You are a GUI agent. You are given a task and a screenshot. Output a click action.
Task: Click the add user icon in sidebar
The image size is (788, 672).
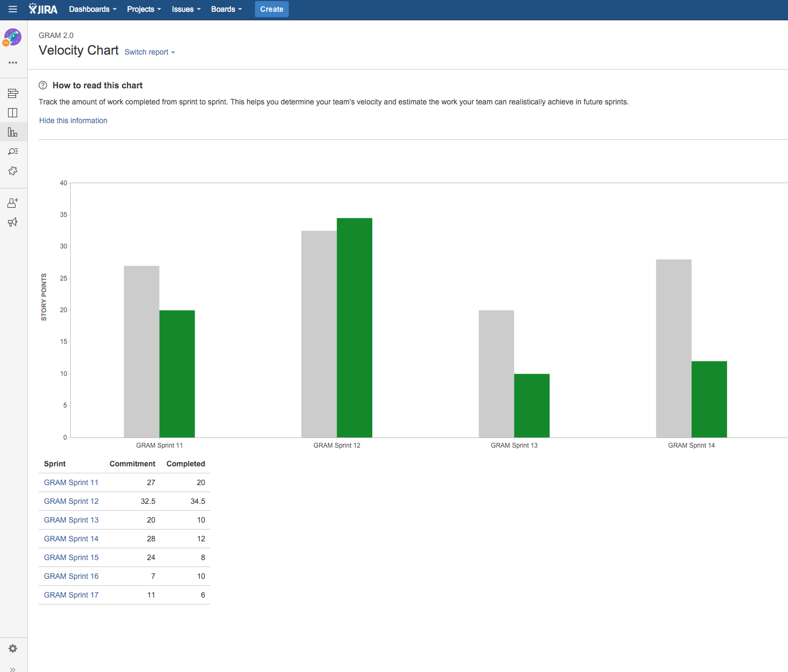13,203
